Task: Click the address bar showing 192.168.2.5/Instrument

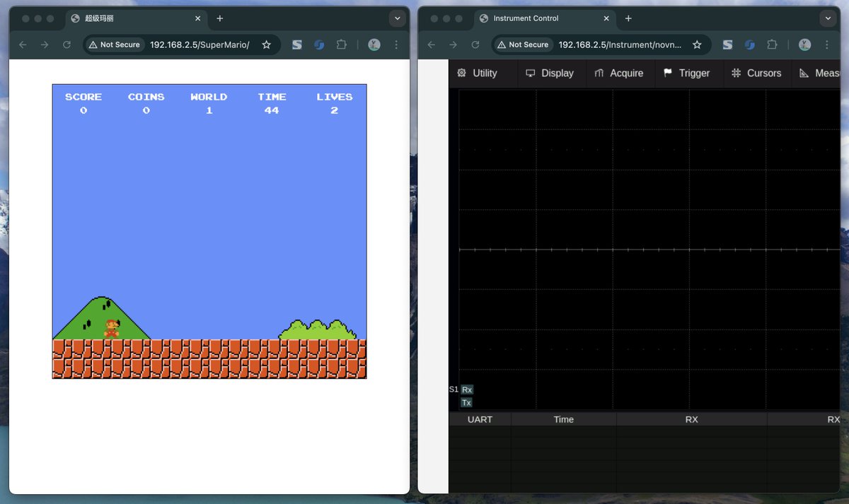Action: point(620,45)
